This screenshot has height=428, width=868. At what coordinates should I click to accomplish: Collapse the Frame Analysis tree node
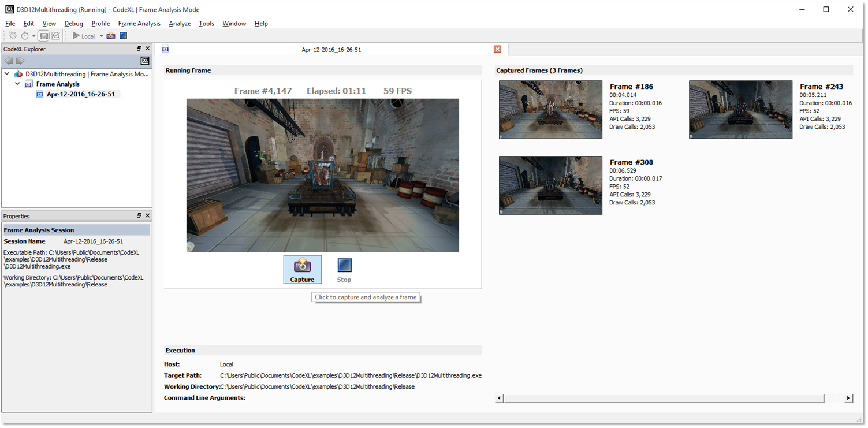click(x=17, y=84)
